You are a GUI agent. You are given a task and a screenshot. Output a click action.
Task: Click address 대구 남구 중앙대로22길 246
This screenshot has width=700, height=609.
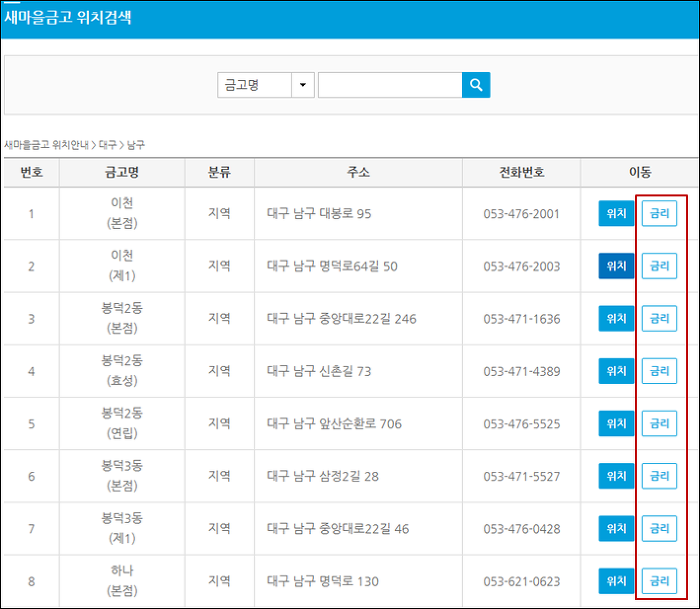click(342, 319)
